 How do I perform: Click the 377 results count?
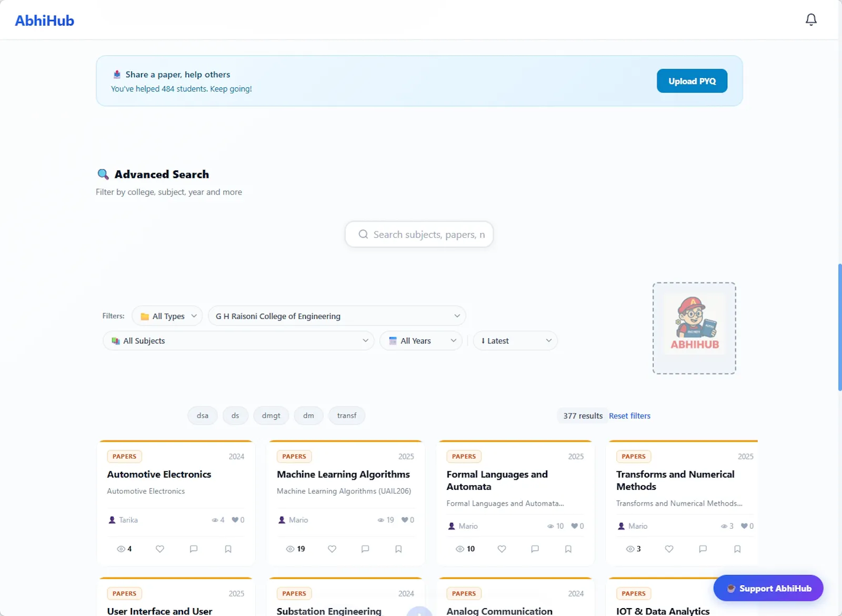[x=583, y=416]
